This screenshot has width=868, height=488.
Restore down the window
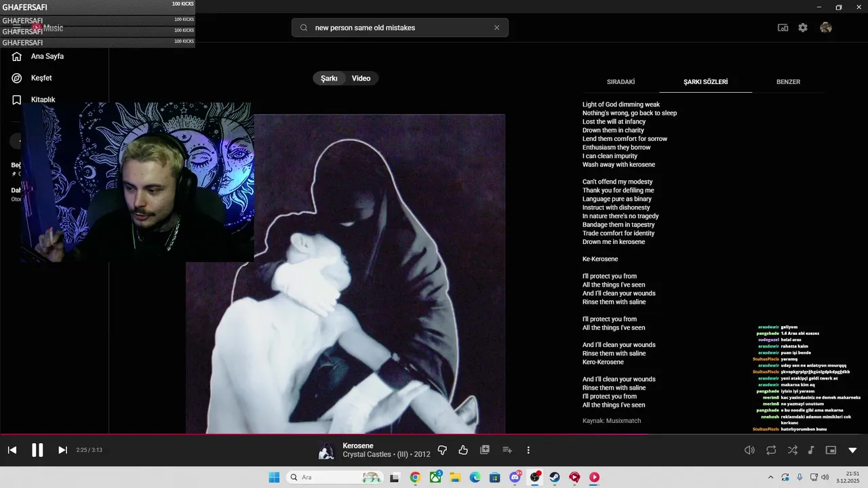838,7
